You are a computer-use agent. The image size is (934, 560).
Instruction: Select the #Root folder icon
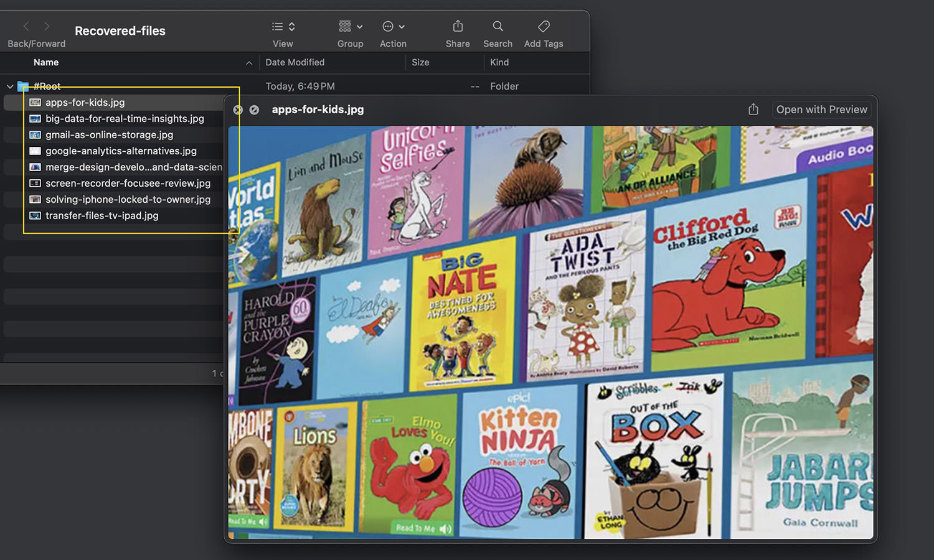pos(23,86)
